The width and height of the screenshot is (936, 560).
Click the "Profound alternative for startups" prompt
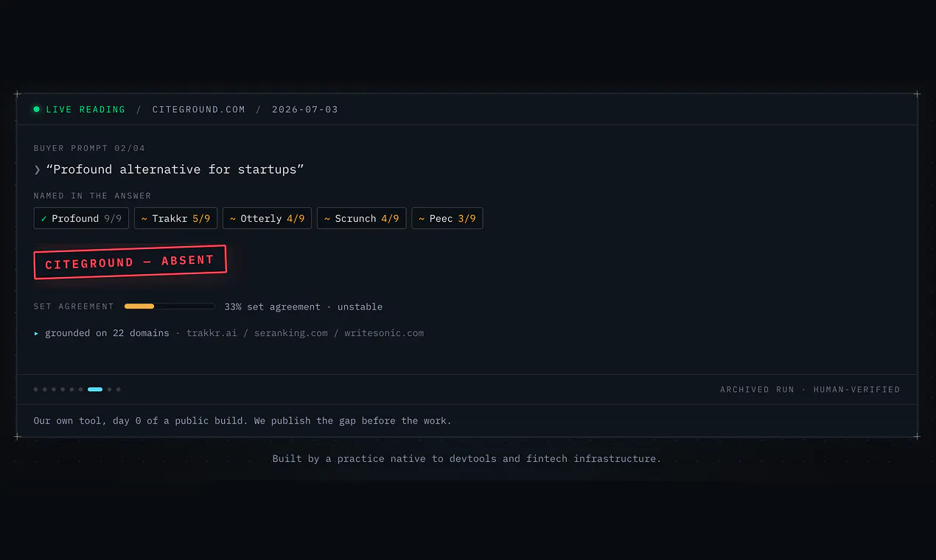coord(175,169)
